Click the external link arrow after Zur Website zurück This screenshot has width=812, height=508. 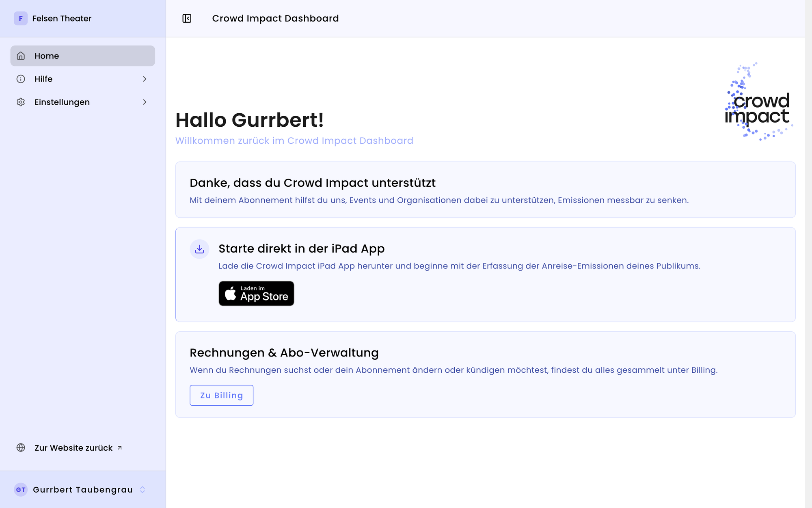pos(119,448)
